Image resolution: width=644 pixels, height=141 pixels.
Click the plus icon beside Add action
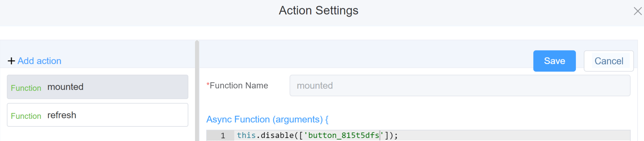(x=11, y=61)
